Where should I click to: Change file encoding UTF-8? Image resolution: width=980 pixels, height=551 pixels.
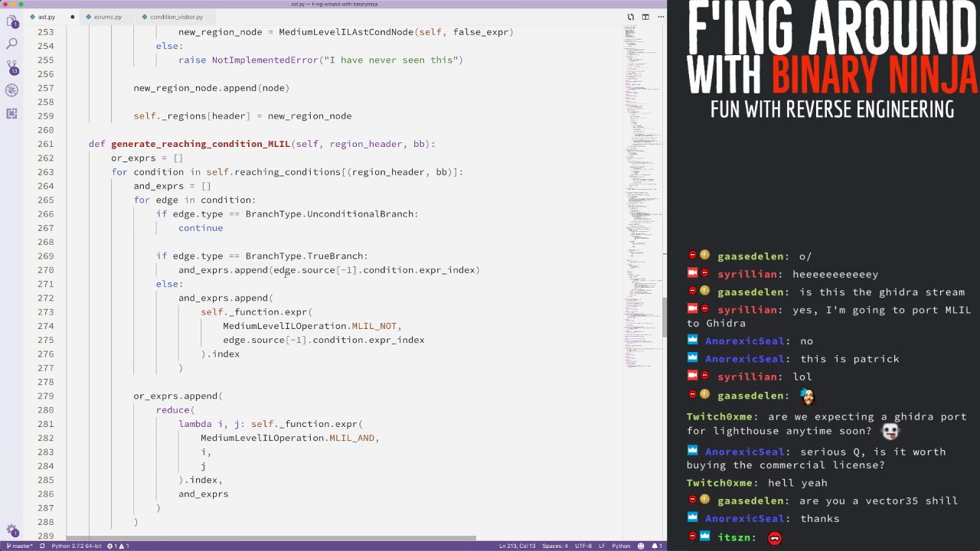coord(583,546)
